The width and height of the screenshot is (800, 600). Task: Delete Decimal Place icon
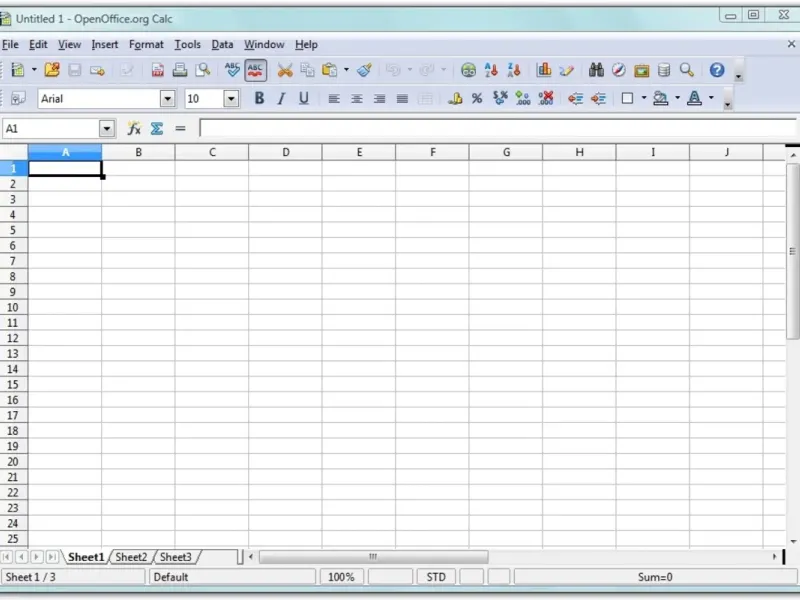coord(545,98)
